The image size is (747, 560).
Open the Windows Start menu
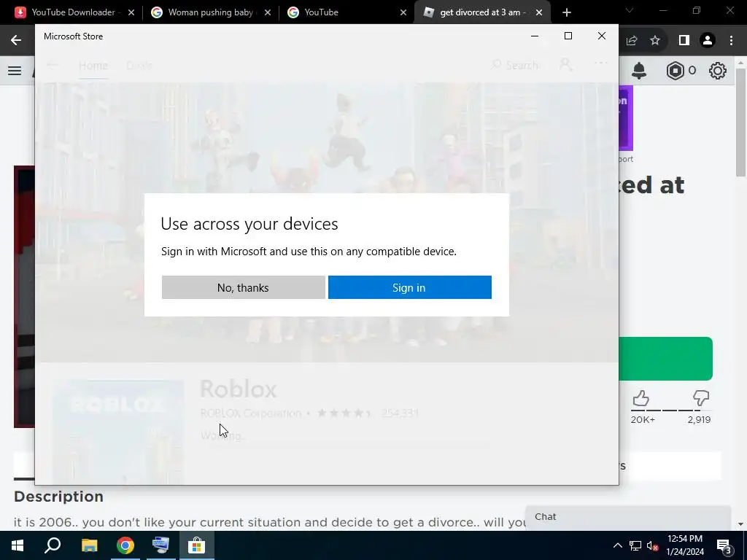(18, 545)
